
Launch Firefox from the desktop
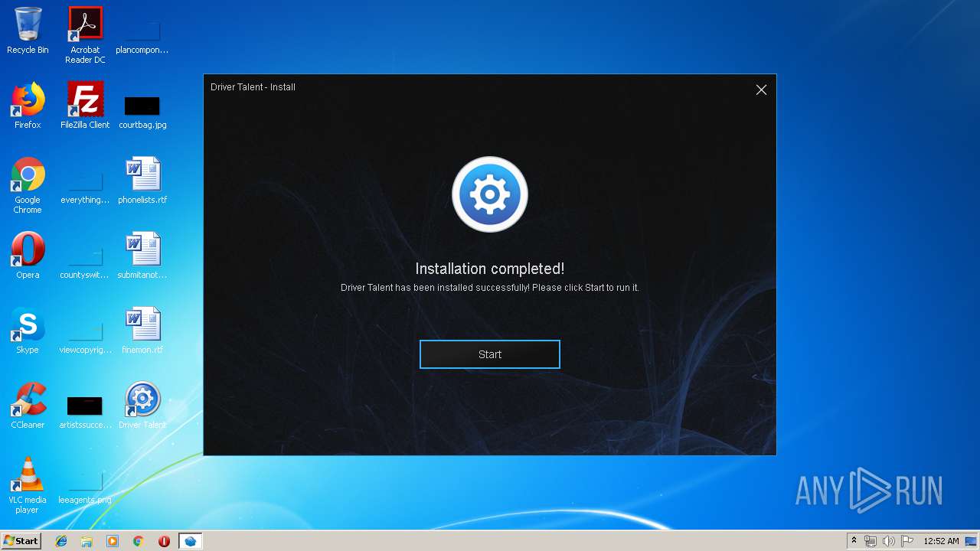click(x=28, y=106)
